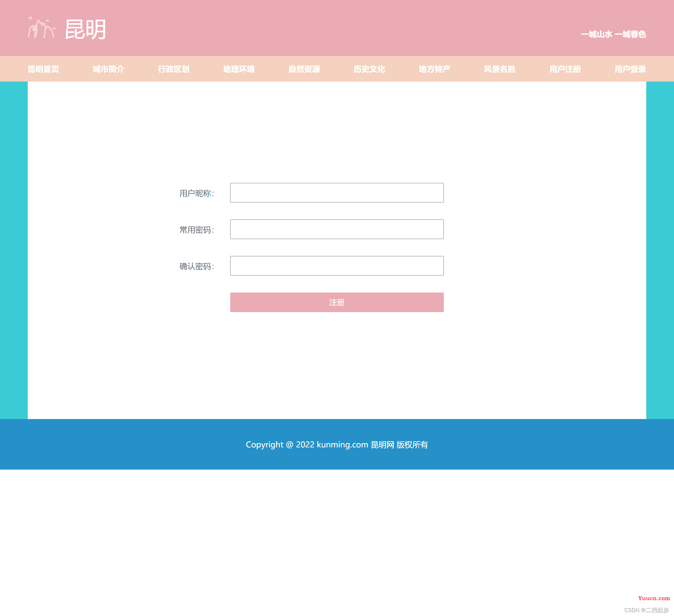Viewport: 674px width, 616px height.
Task: Click the 确认密码 label
Action: (197, 266)
